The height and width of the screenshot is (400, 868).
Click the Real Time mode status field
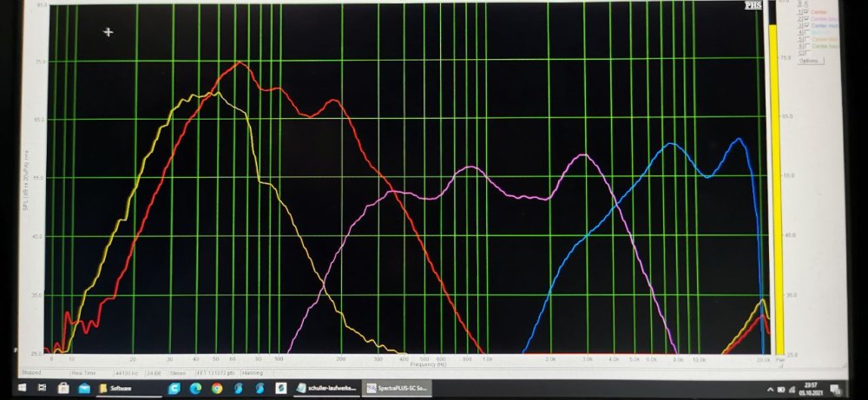pyautogui.click(x=90, y=373)
